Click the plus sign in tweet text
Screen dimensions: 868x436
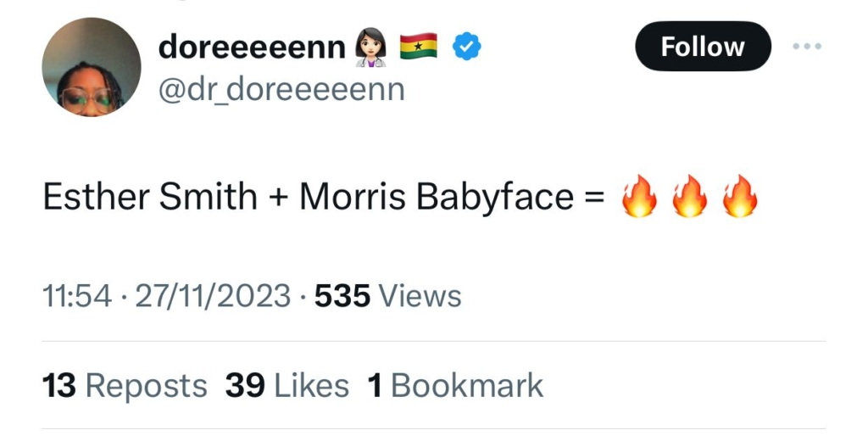[278, 198]
